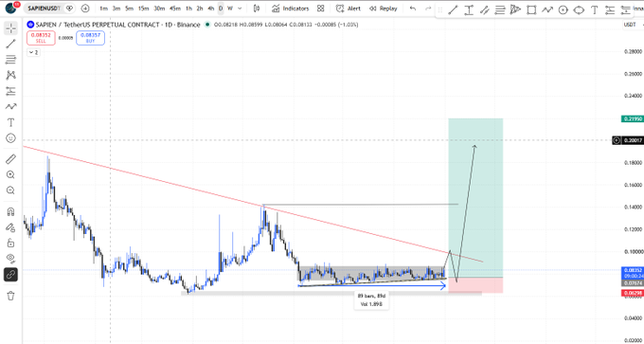Viewport: 644px width, 344px height.
Task: Select Fib retracement in the favorites toolbar
Action: pyautogui.click(x=500, y=9)
